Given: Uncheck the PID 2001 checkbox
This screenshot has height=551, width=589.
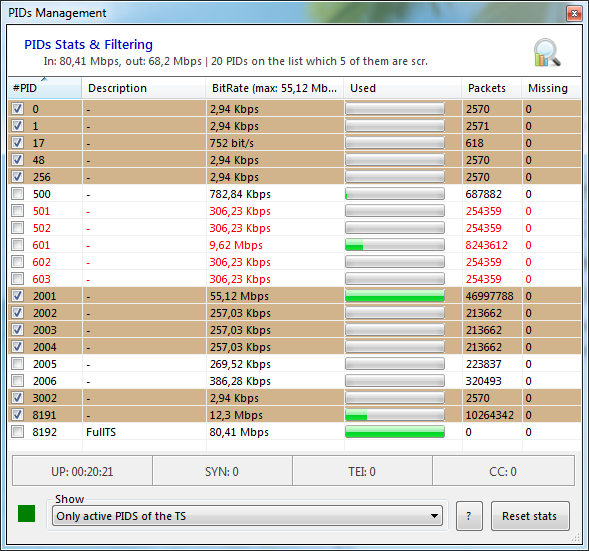Looking at the screenshot, I should [17, 296].
